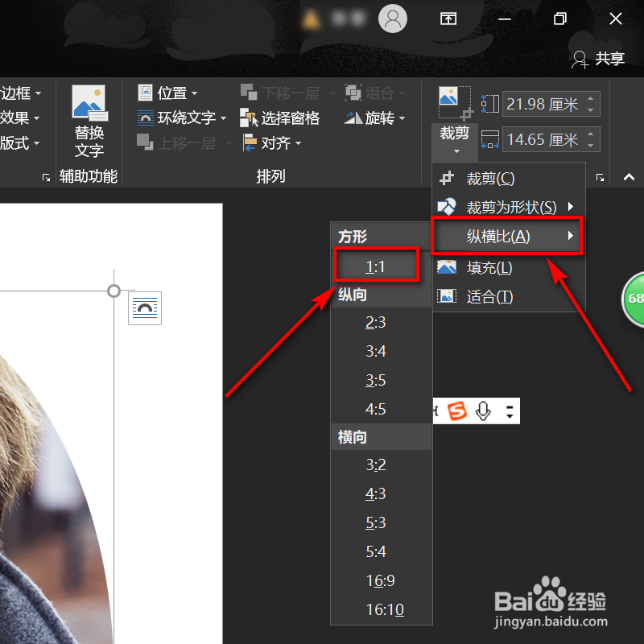Click the Fill item landscape icon
Image resolution: width=644 pixels, height=644 pixels.
[447, 267]
